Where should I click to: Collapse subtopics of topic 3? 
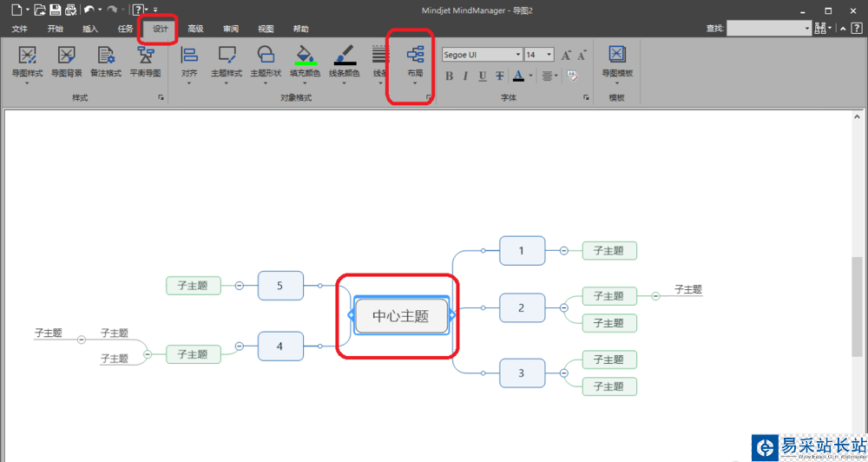click(x=563, y=373)
